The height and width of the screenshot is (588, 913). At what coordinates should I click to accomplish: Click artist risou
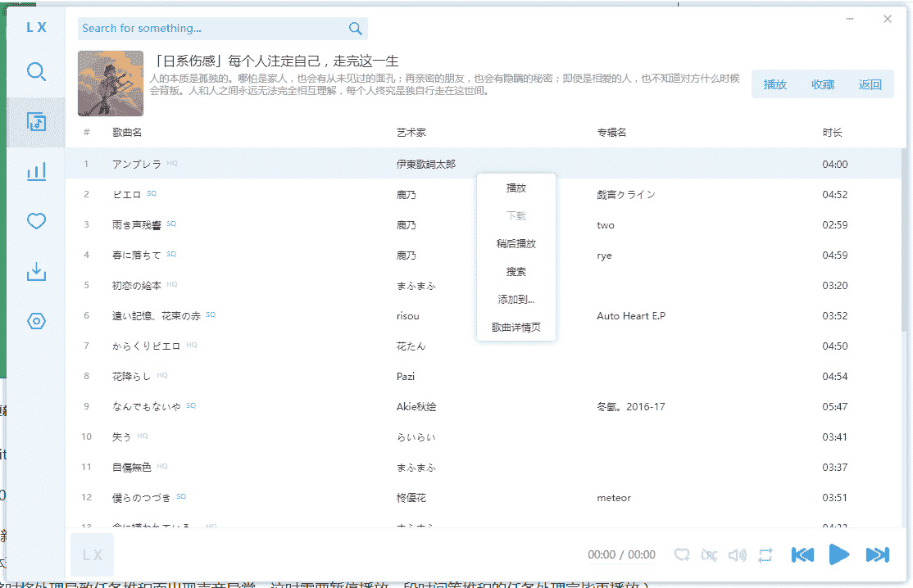(x=407, y=316)
